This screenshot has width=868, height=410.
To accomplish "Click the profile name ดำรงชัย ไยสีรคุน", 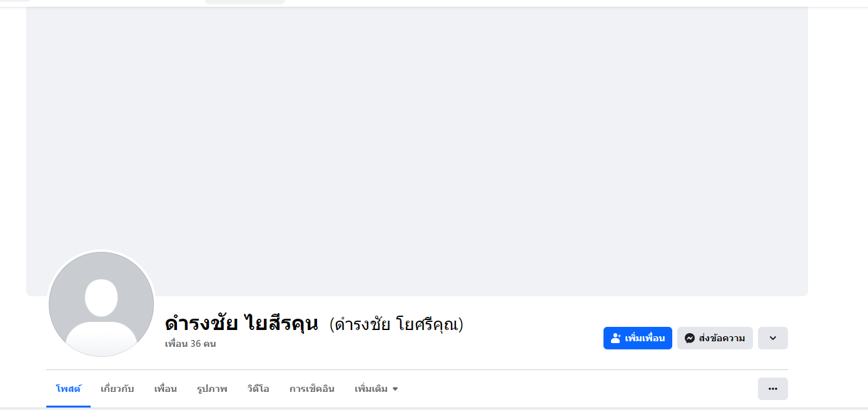I will (x=241, y=324).
